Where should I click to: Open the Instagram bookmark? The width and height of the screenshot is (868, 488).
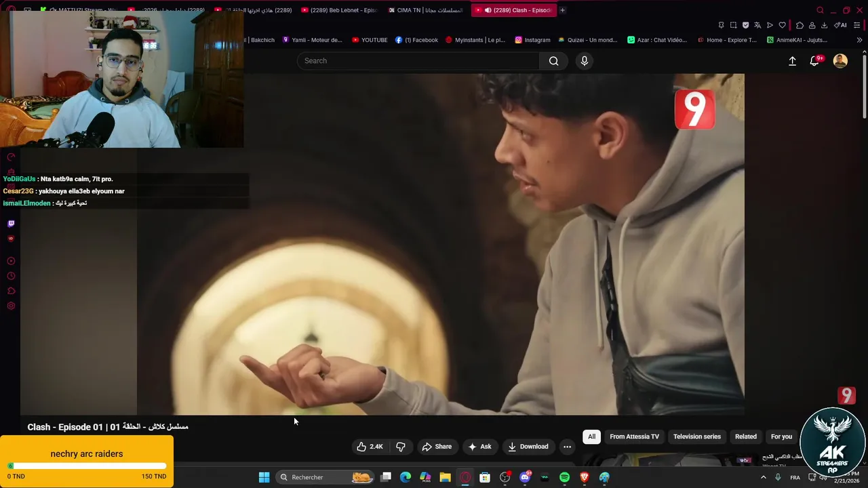point(532,40)
